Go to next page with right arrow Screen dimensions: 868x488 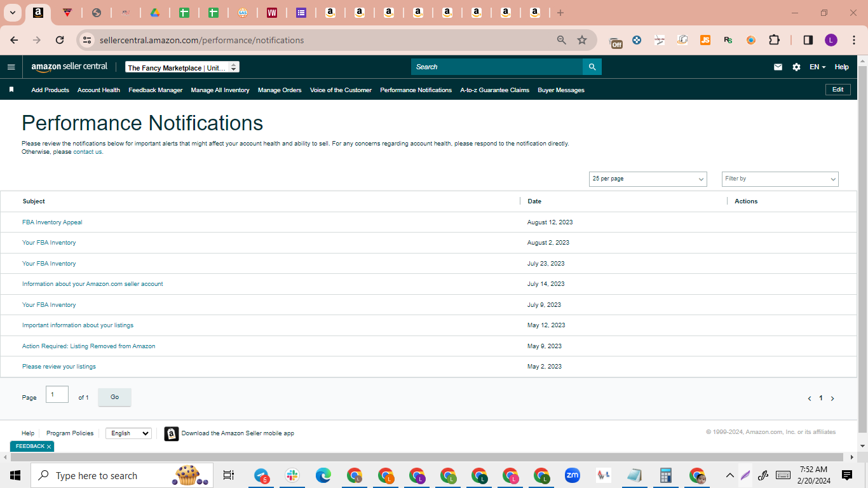point(832,398)
